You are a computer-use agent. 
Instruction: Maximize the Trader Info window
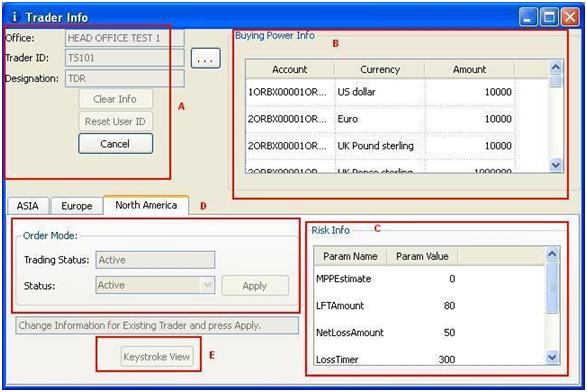tap(549, 17)
